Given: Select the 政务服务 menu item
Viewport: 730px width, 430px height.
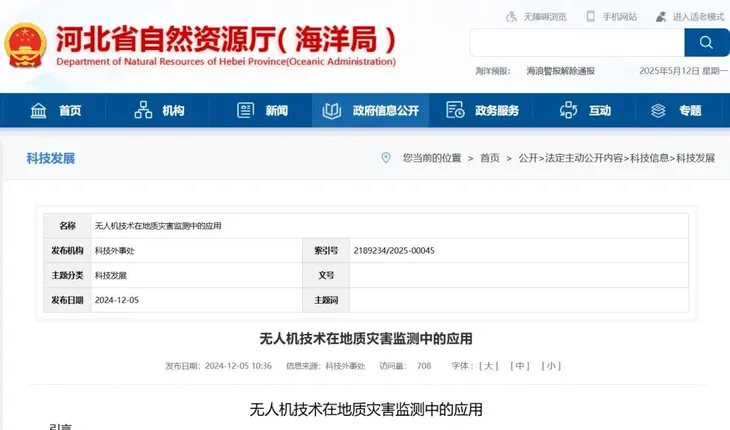Looking at the screenshot, I should point(483,110).
